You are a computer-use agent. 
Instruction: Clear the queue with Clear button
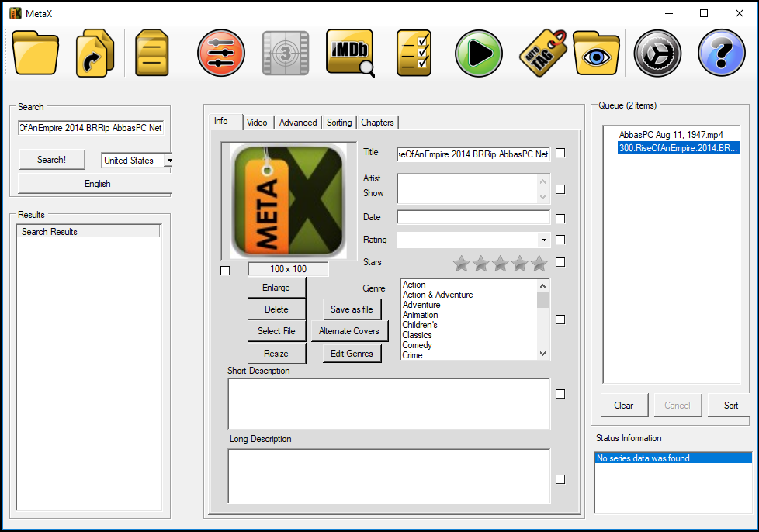623,406
